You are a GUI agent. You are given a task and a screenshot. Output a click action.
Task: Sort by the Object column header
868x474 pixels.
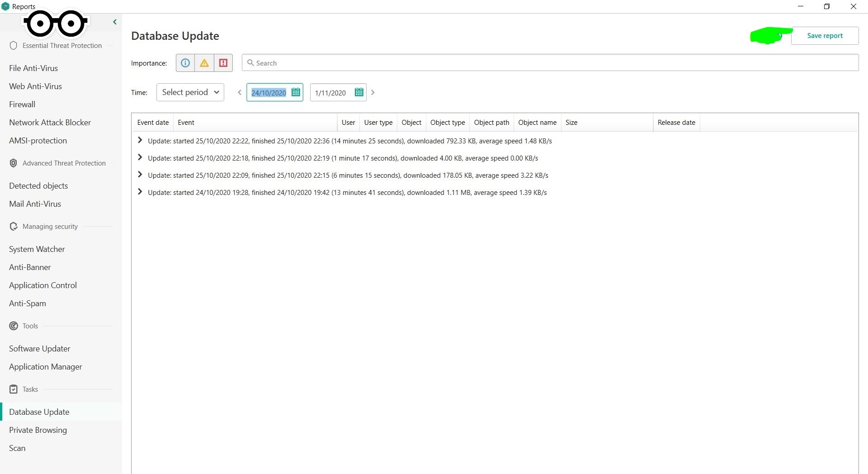pyautogui.click(x=411, y=123)
